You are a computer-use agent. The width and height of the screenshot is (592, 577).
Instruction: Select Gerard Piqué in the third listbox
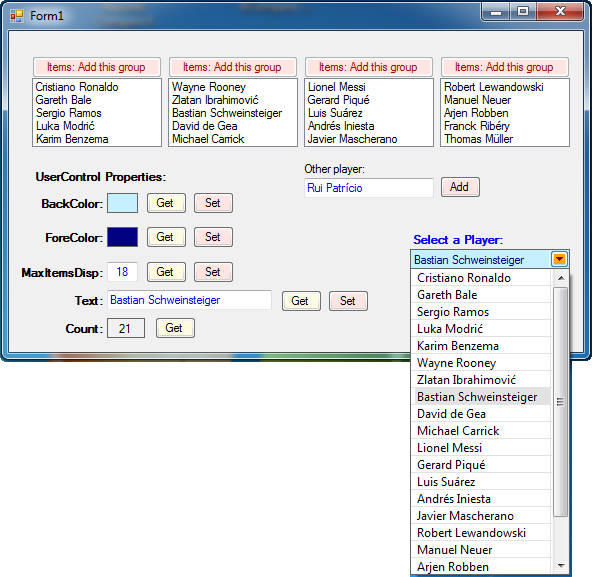point(338,100)
